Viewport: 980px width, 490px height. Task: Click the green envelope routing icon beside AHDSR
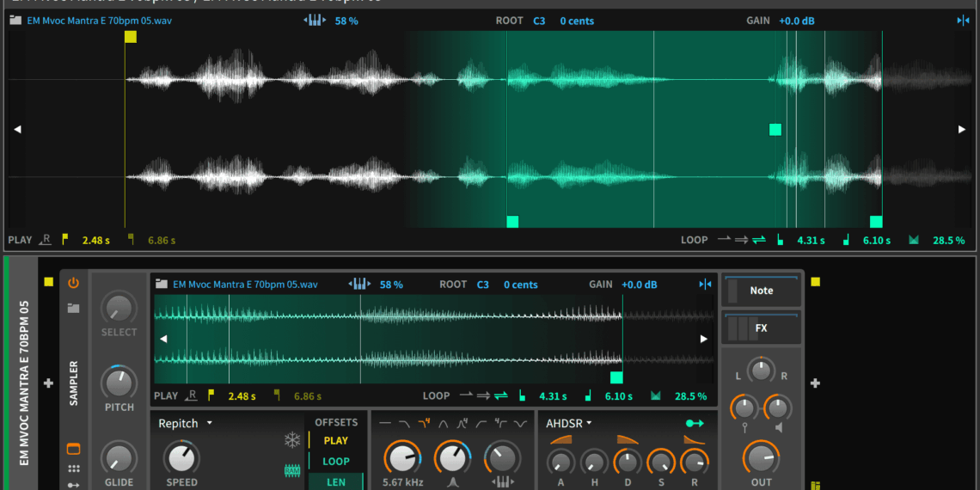pyautogui.click(x=695, y=424)
